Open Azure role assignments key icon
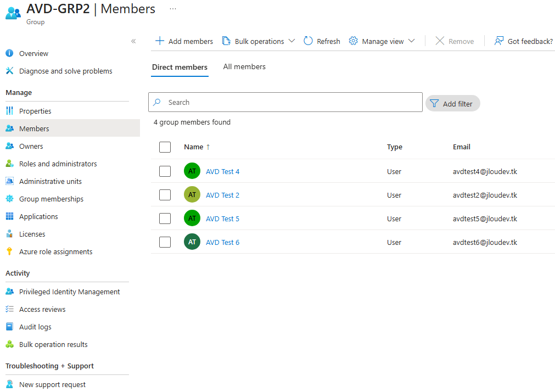555x392 pixels. coord(9,251)
